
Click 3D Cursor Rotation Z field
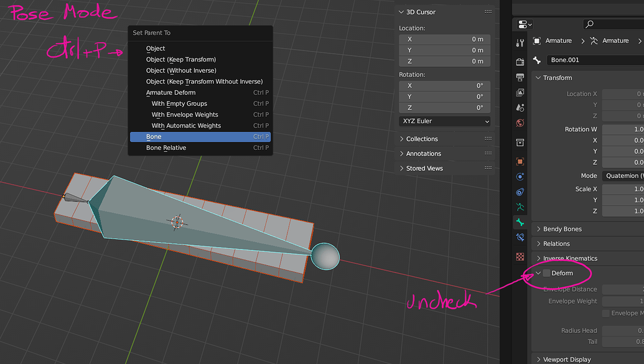click(445, 108)
